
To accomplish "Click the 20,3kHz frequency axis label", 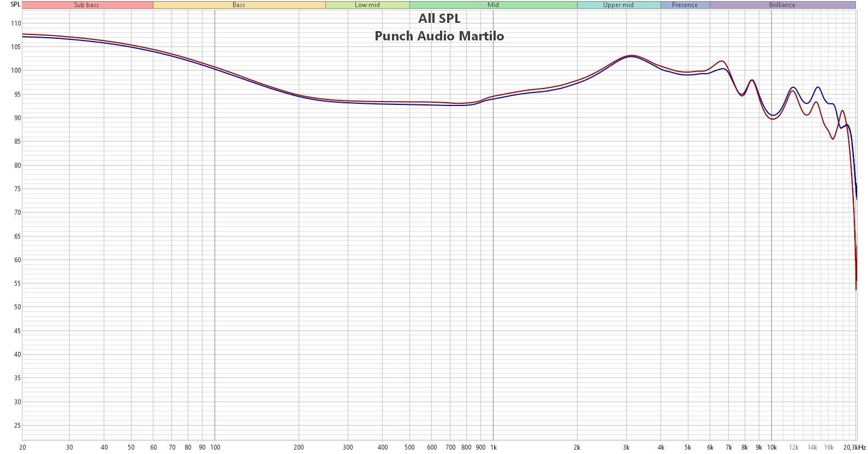I will coord(854,447).
